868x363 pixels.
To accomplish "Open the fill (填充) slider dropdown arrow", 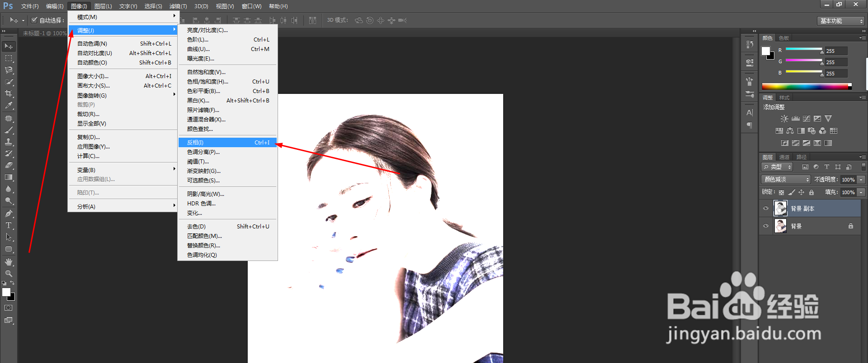I will tap(861, 192).
